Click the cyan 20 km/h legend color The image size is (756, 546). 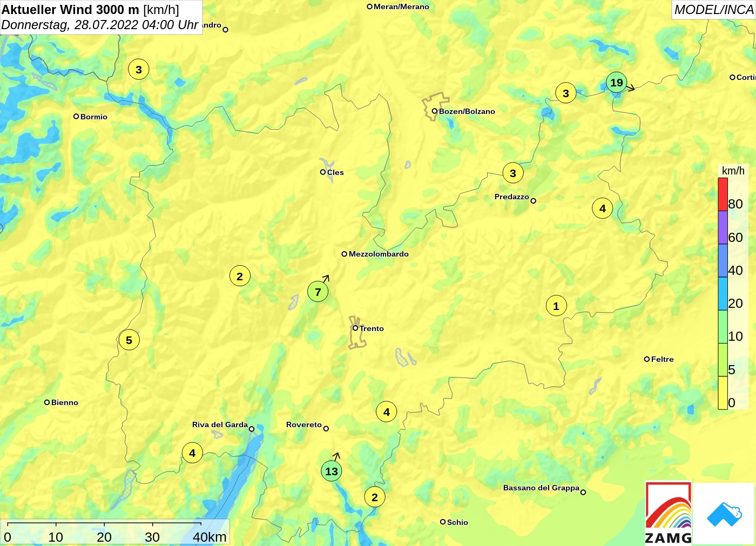pyautogui.click(x=723, y=293)
